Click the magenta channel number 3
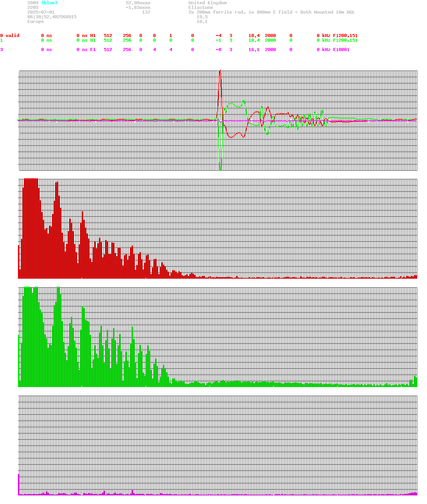 pos(2,50)
